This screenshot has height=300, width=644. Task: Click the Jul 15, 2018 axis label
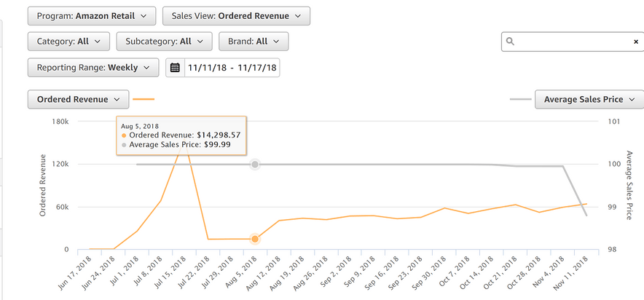(170, 272)
